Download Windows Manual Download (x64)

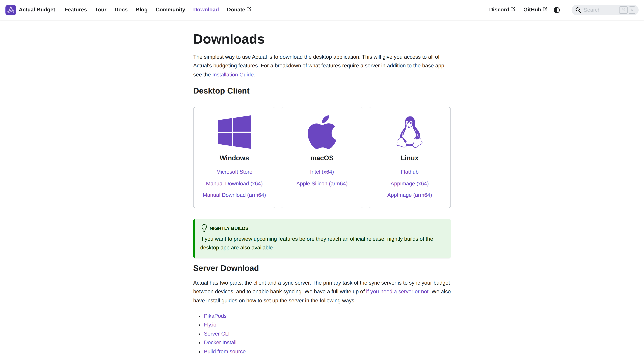(x=234, y=183)
